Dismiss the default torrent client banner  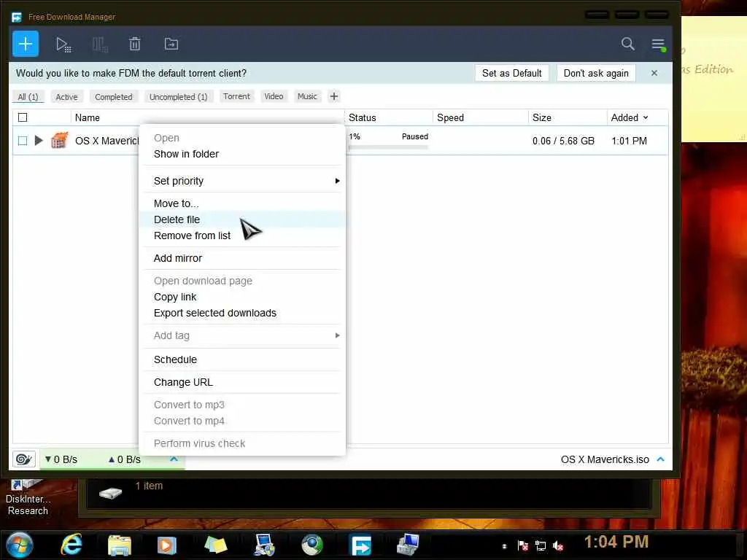click(x=654, y=73)
